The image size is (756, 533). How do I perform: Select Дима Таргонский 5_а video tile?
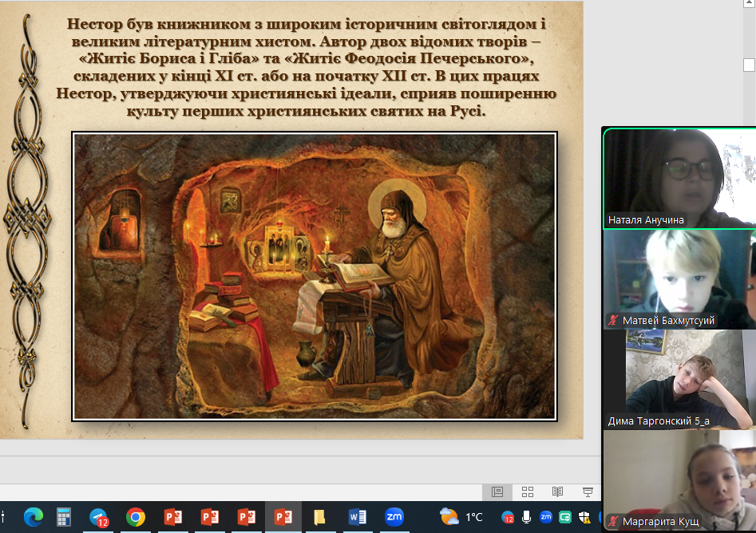coord(679,380)
